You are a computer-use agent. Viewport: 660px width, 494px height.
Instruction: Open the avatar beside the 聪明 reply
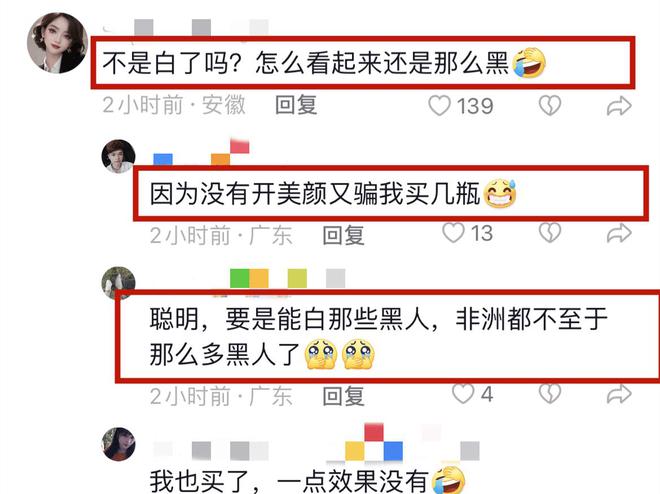(x=119, y=282)
